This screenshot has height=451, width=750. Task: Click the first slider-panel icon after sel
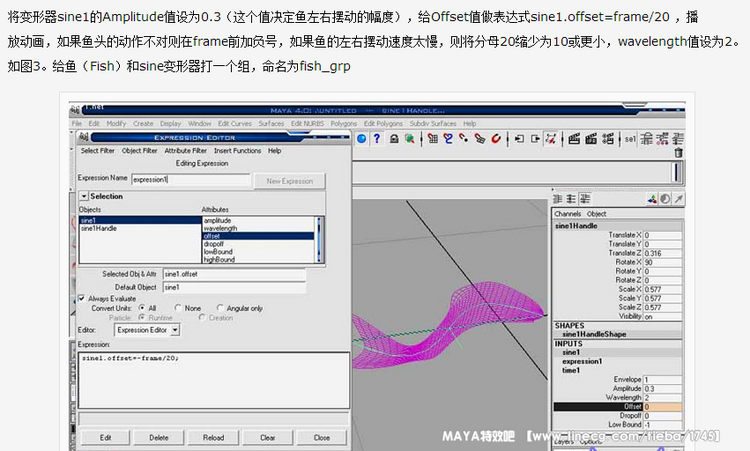(647, 139)
